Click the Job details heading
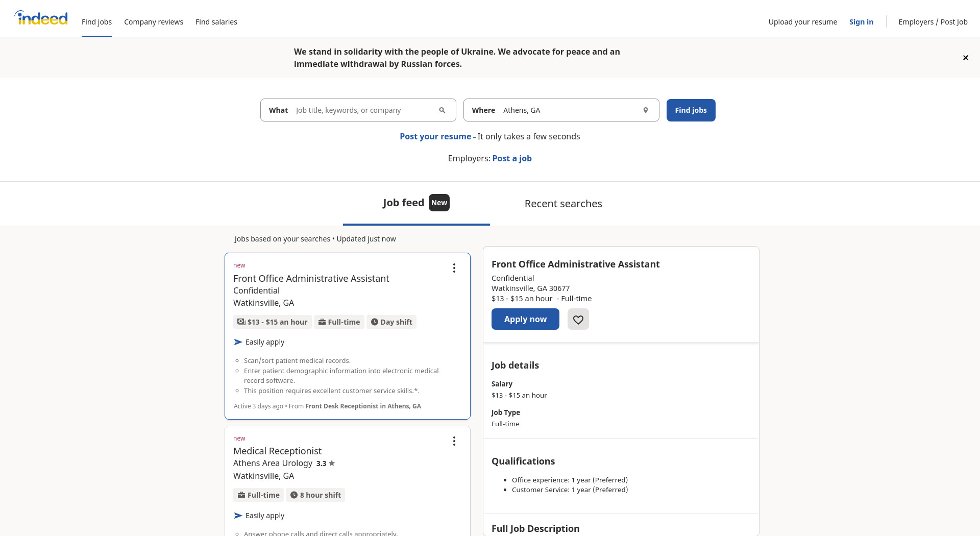This screenshot has height=536, width=980. (515, 365)
